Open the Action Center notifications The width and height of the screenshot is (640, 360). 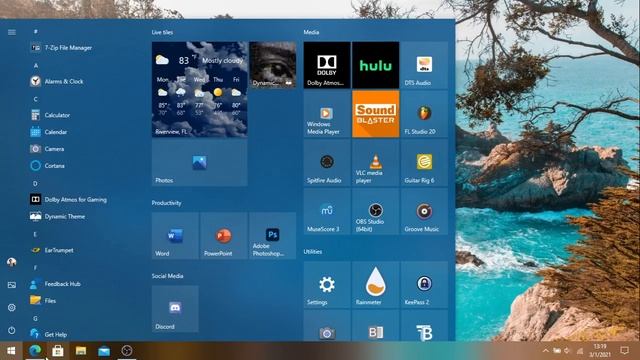pos(624,351)
